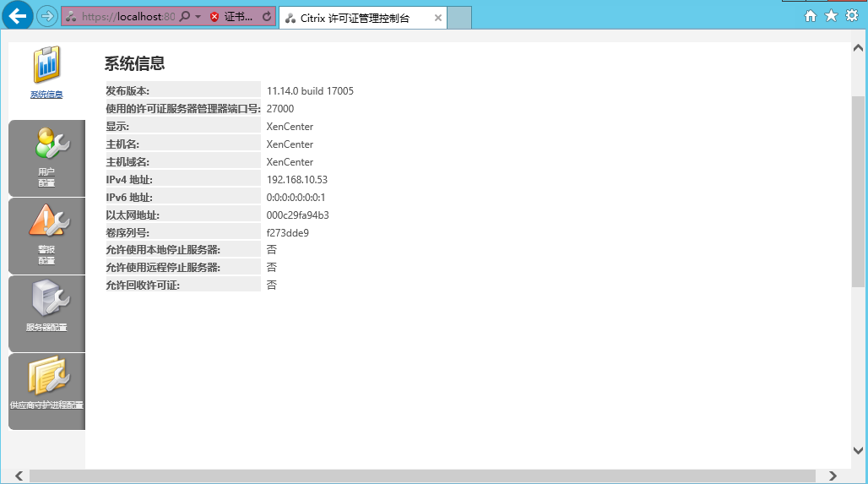Click XenCenter value beside 显示

click(290, 126)
